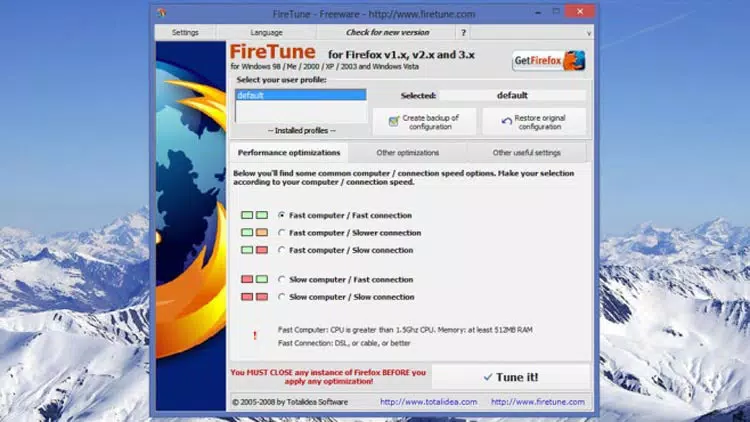
Task: Switch to Other useful settings tab
Action: click(526, 153)
